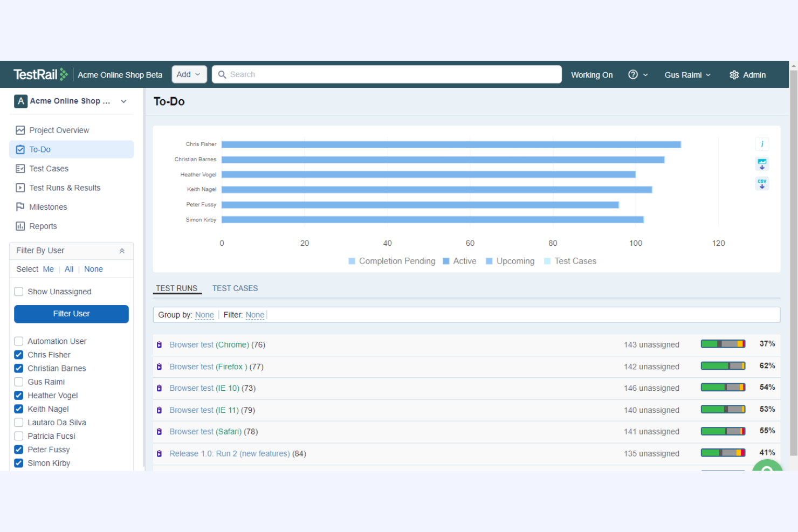The width and height of the screenshot is (798, 532).
Task: Switch to the TEST CASES tab
Action: (235, 288)
